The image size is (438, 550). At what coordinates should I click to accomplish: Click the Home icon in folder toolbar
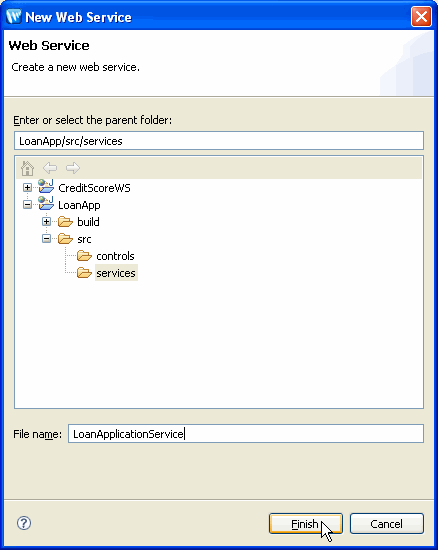click(x=27, y=168)
